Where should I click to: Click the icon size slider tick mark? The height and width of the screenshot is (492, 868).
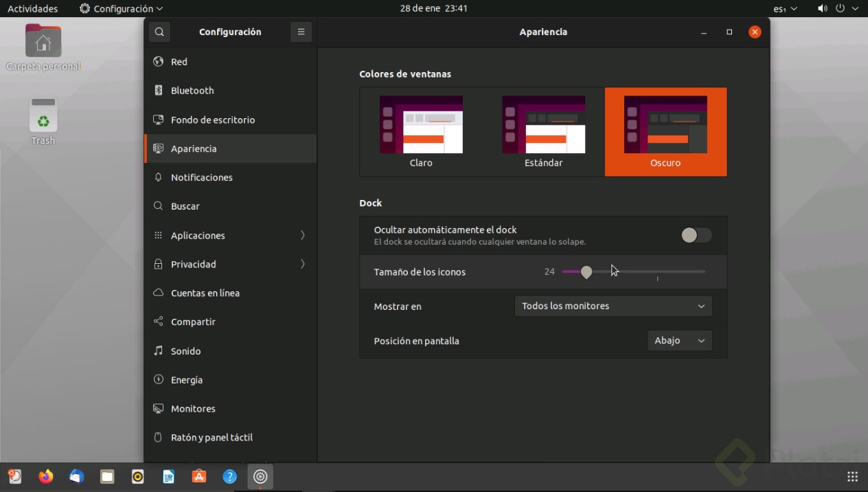click(657, 279)
